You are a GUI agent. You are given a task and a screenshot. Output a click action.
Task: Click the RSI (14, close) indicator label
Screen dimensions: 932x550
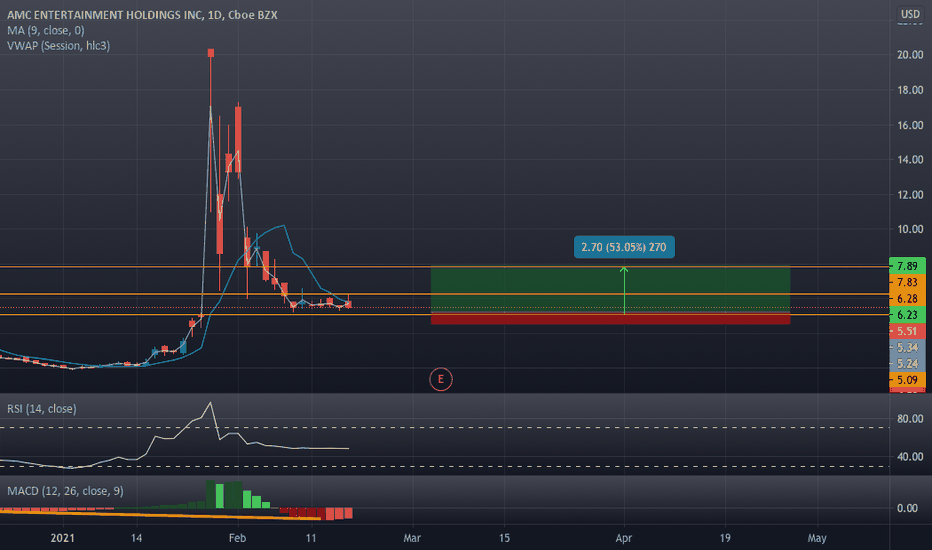tap(42, 408)
